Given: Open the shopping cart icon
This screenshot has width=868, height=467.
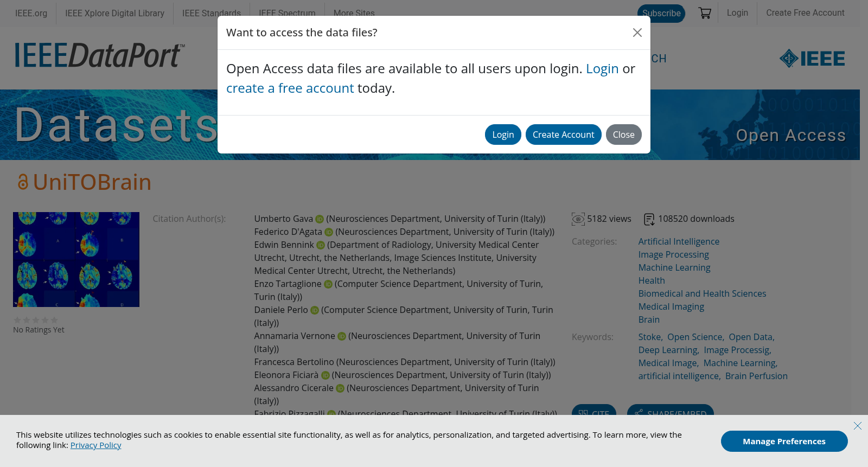Looking at the screenshot, I should click(705, 13).
